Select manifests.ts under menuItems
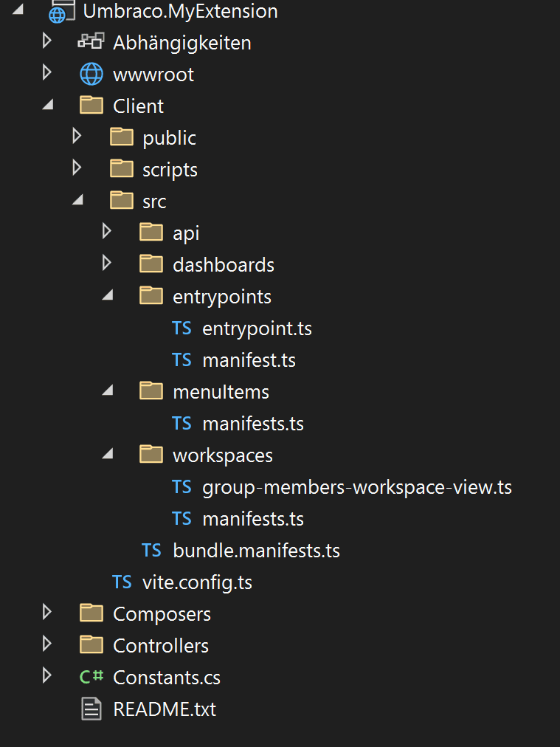 (x=252, y=424)
